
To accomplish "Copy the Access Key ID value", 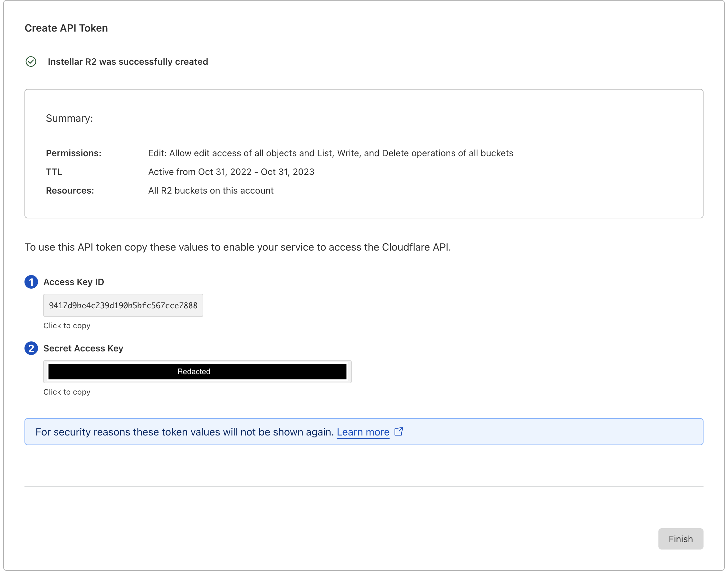I will [123, 305].
